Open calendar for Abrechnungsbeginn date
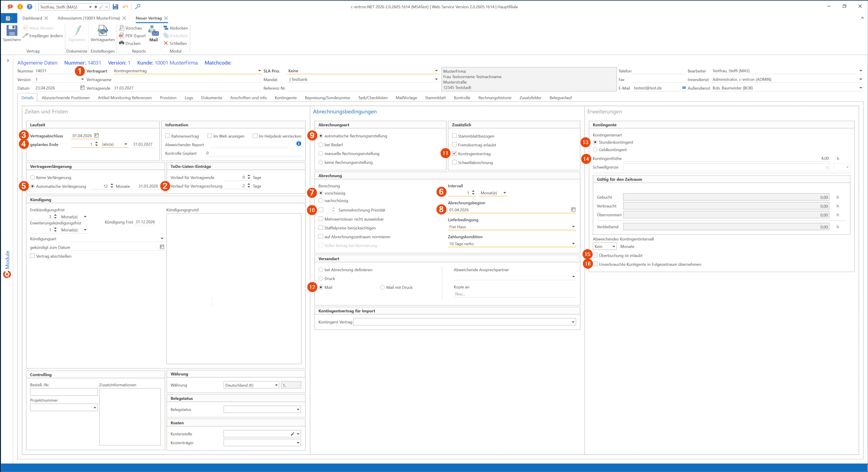 [573, 210]
